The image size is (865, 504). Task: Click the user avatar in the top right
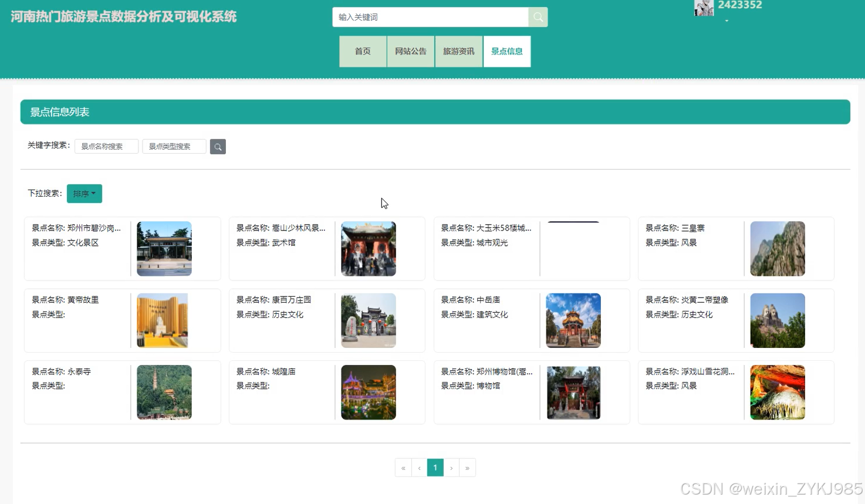[x=703, y=8]
